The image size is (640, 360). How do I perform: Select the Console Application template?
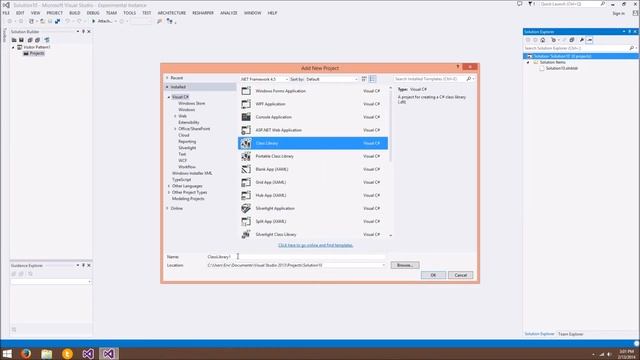(x=313, y=117)
